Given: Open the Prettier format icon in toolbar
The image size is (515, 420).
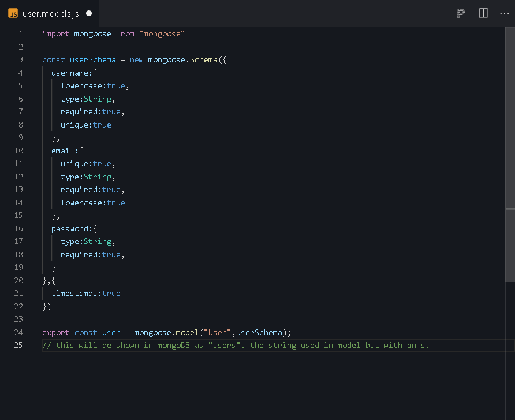Looking at the screenshot, I should tap(461, 13).
